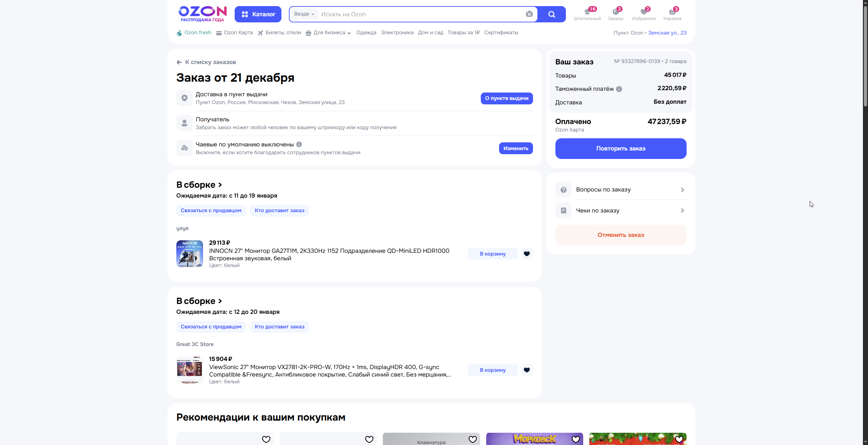Click Изменить tips setting button
Image resolution: width=868 pixels, height=445 pixels.
click(x=516, y=148)
